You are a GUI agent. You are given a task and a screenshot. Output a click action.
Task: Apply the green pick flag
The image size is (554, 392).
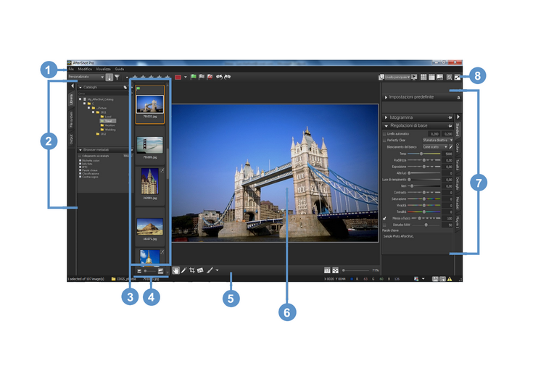194,77
